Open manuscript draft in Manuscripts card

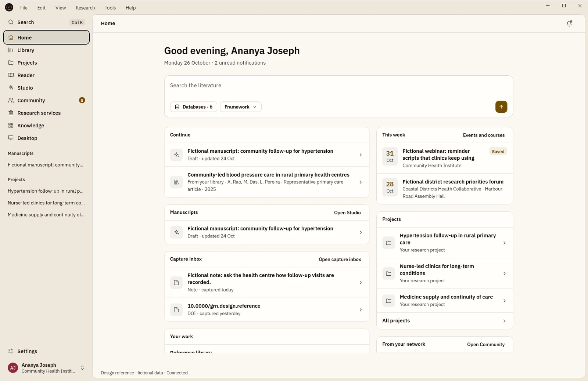point(267,232)
